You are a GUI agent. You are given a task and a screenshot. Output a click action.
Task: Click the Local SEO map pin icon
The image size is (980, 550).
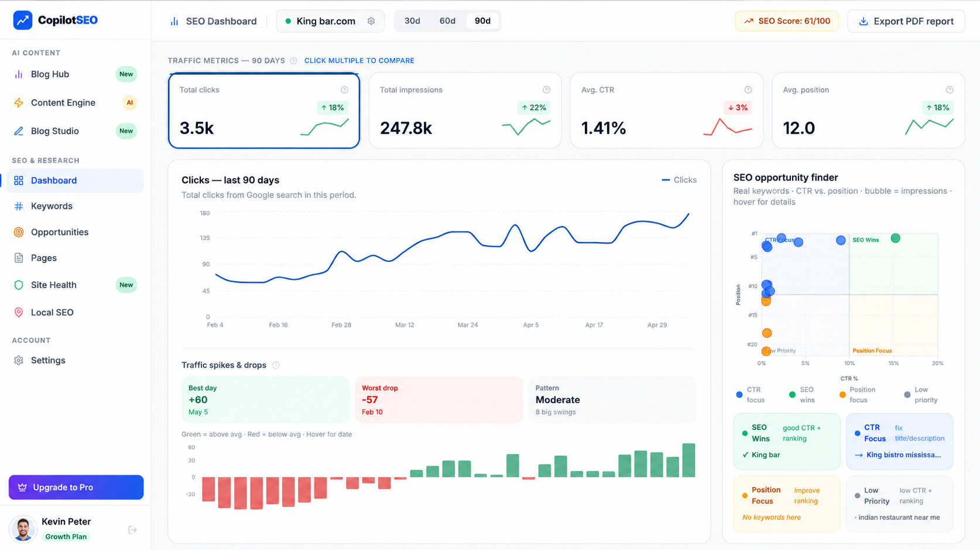(19, 312)
